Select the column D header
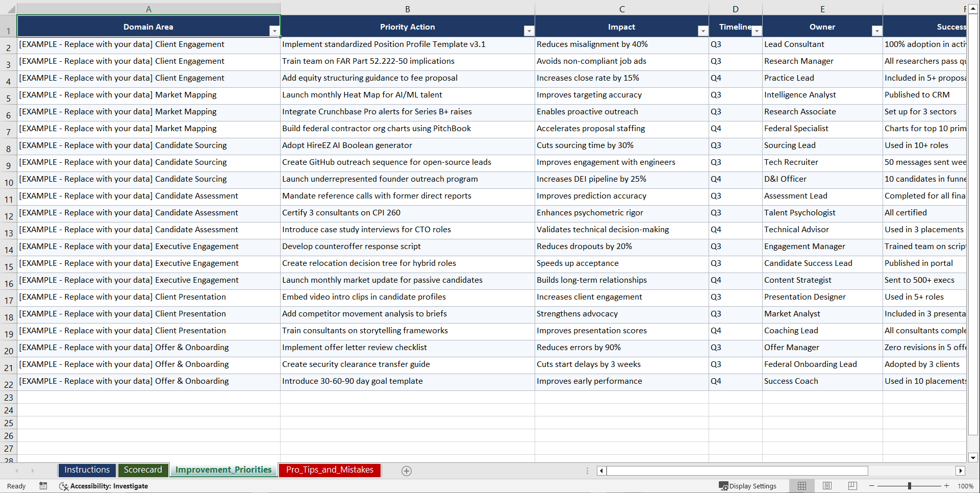 735,9
